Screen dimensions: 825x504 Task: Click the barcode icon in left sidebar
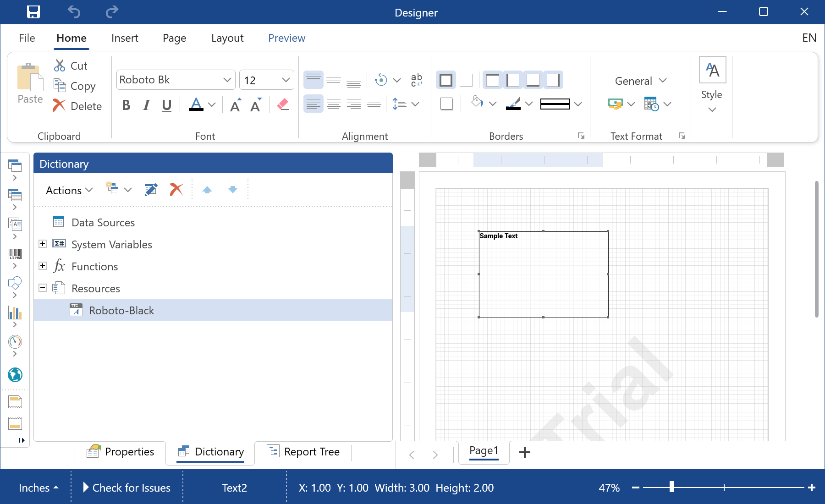coord(15,254)
